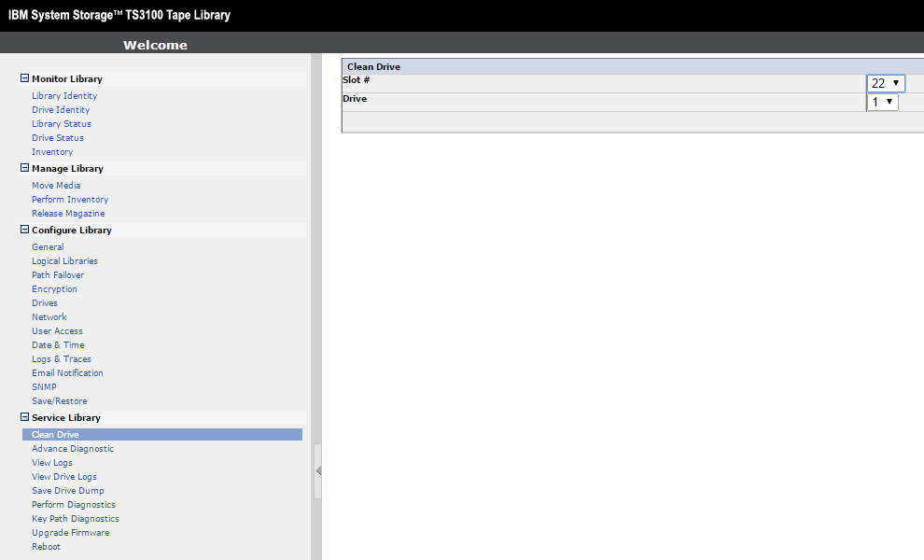924x560 pixels.
Task: Open Network configuration
Action: (49, 317)
